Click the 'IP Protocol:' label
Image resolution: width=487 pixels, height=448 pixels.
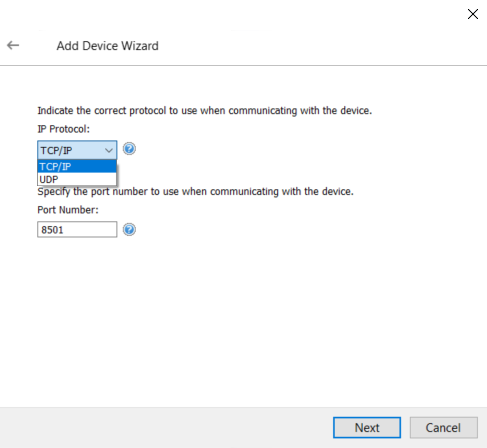point(64,129)
